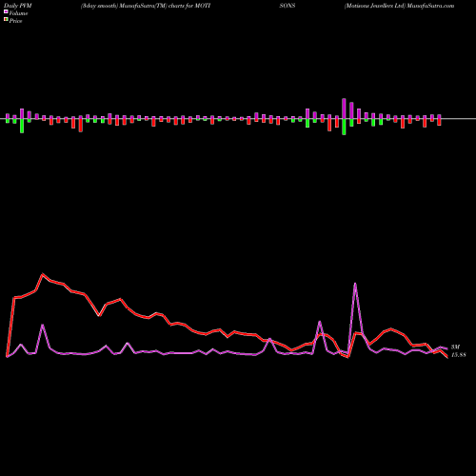Click the 'SONS' ticker text
476x476 pixels.
coord(288,6)
